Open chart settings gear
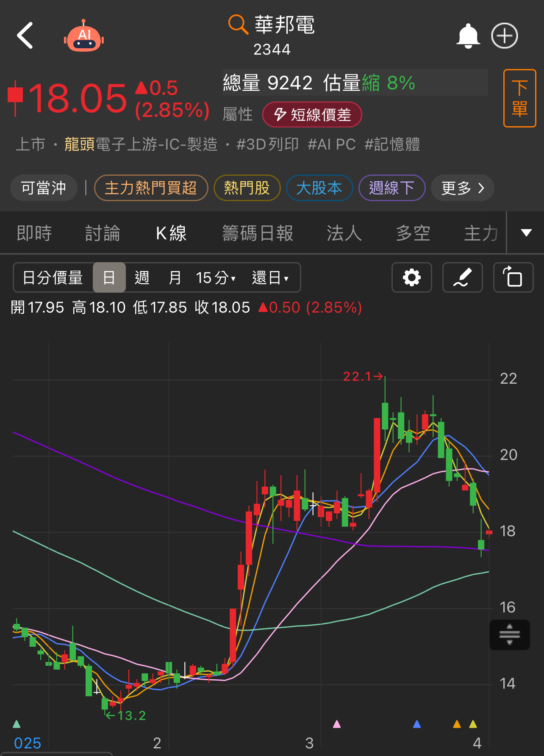 click(x=412, y=277)
